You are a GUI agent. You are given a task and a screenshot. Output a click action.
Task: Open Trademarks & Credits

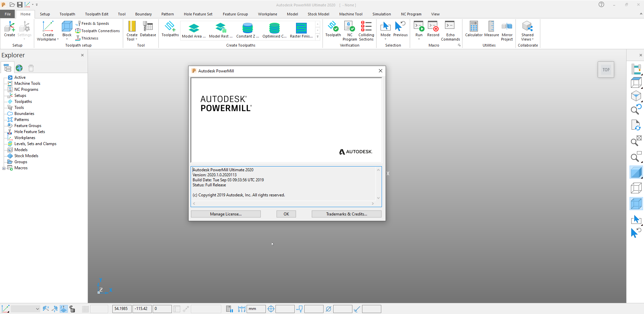pos(347,214)
